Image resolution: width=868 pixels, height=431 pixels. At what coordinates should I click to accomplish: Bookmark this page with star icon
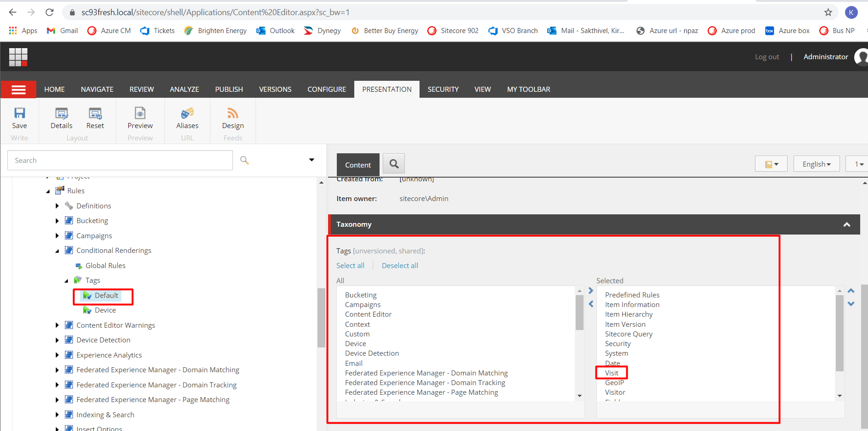click(x=828, y=12)
